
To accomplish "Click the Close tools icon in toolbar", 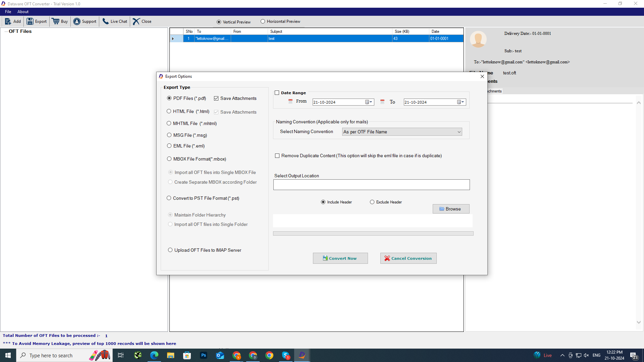I will (136, 21).
